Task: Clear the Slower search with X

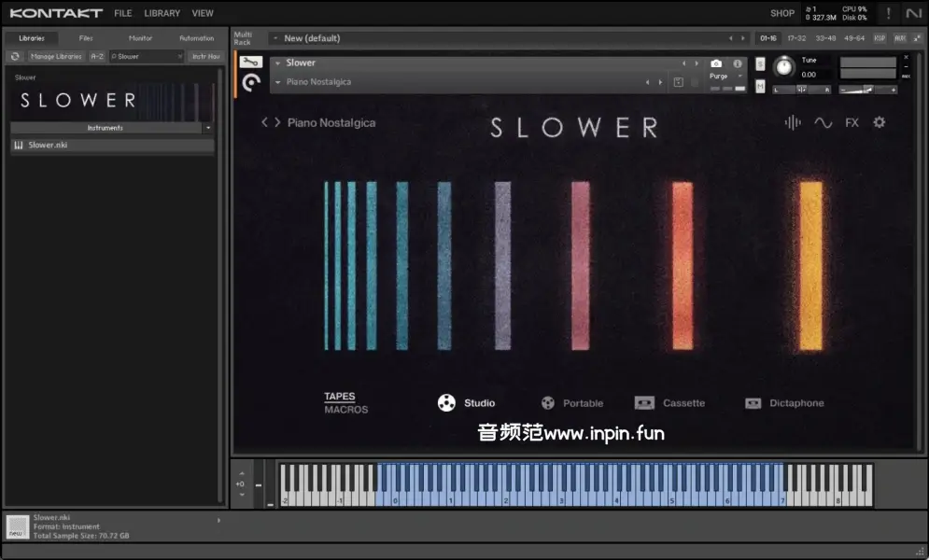Action: 179,56
